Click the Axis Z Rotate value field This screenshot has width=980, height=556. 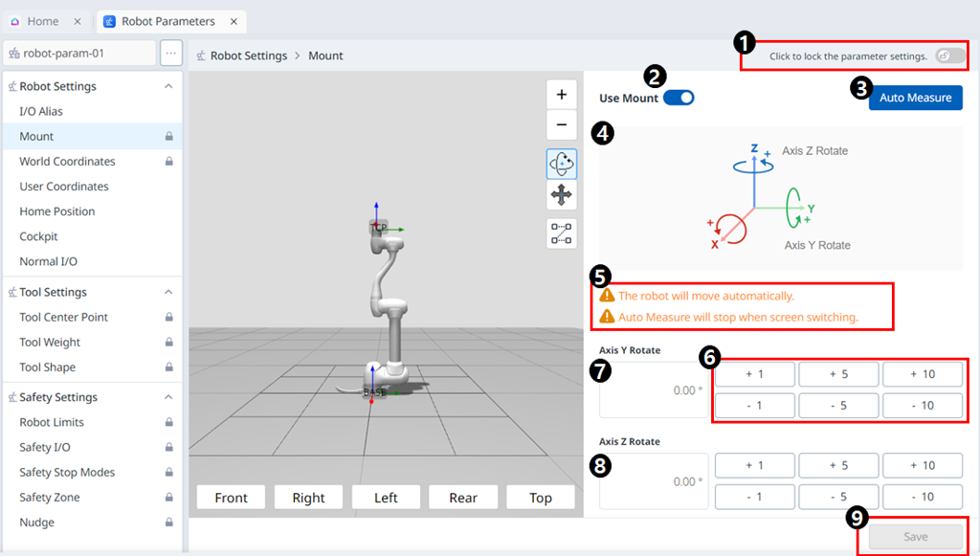click(x=654, y=481)
